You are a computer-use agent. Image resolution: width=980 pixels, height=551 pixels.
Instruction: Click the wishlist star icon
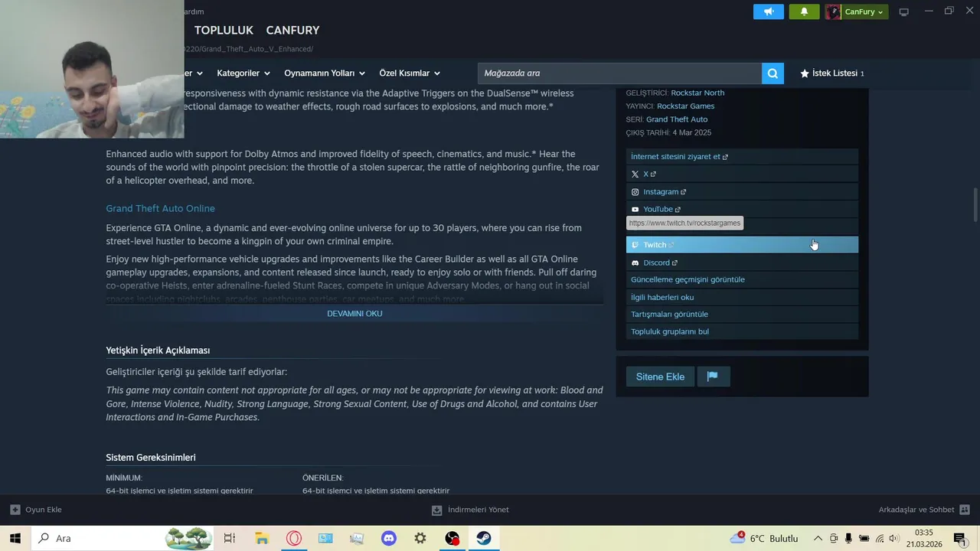(805, 73)
